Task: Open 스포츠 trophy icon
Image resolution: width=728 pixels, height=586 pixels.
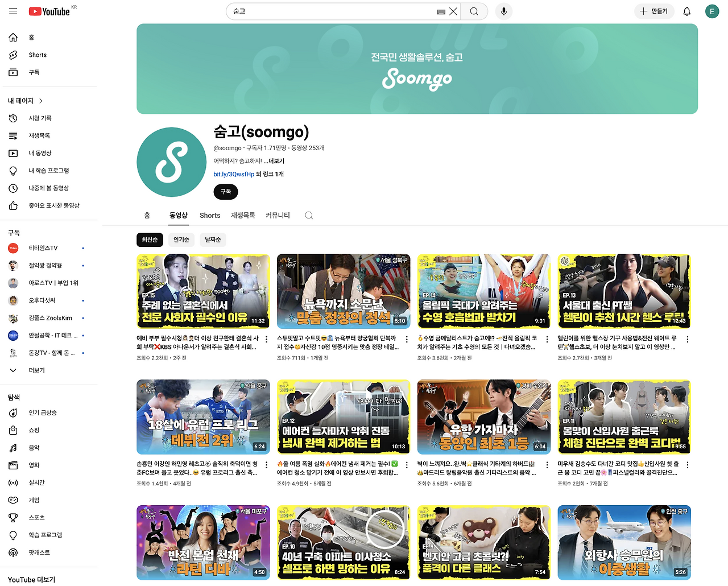Action: pyautogui.click(x=13, y=518)
